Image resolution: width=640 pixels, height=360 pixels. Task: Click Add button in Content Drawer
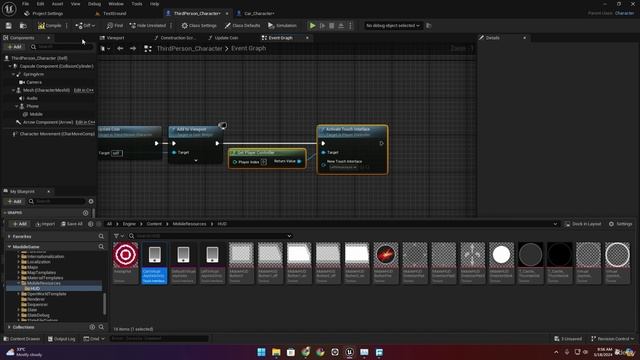click(19, 224)
